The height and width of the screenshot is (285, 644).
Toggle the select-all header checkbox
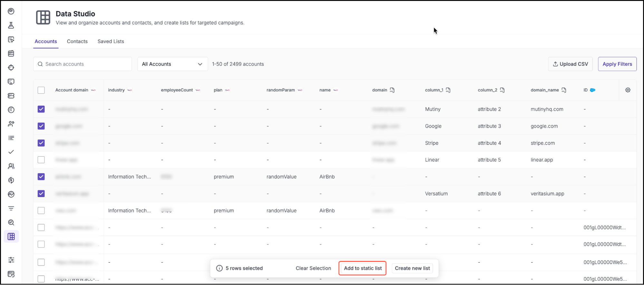click(41, 90)
